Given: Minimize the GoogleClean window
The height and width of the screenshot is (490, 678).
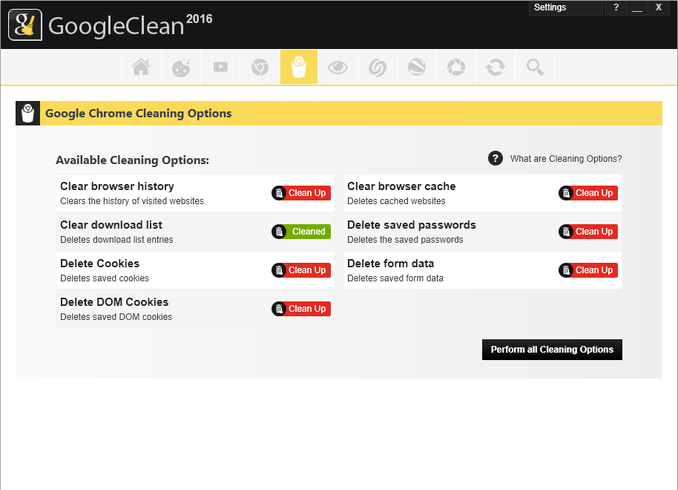Looking at the screenshot, I should tap(636, 7).
